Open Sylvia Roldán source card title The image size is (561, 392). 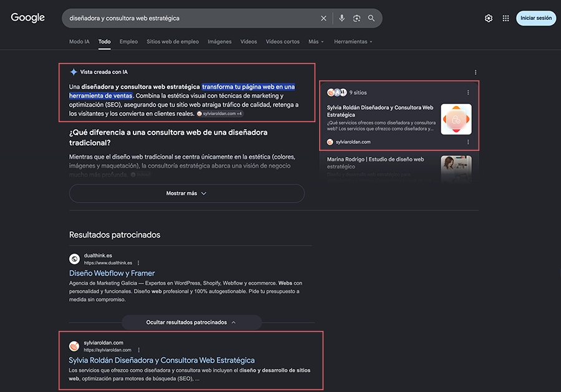click(380, 111)
